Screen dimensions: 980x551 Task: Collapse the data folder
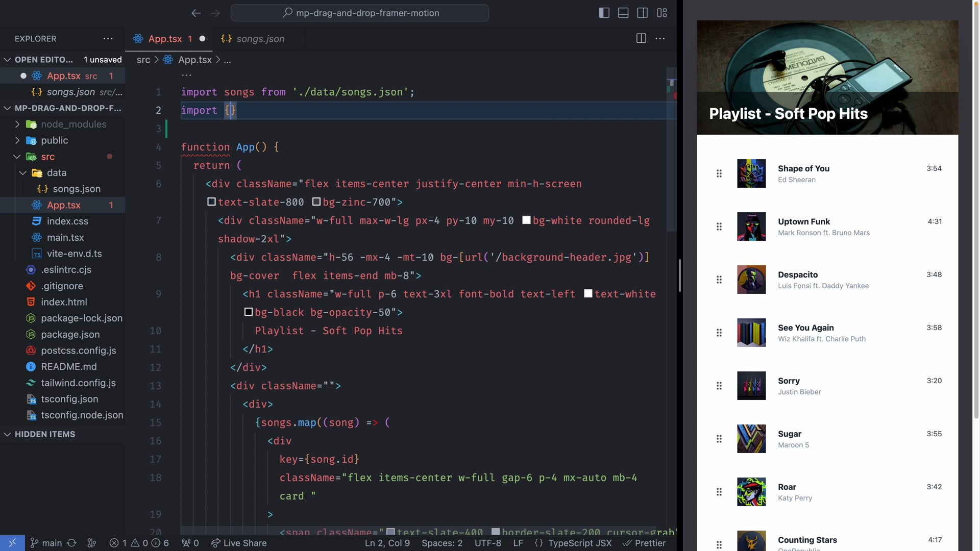tap(62, 173)
